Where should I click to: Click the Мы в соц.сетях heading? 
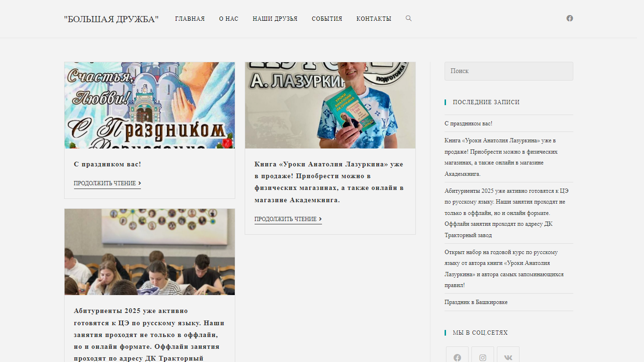click(x=480, y=333)
